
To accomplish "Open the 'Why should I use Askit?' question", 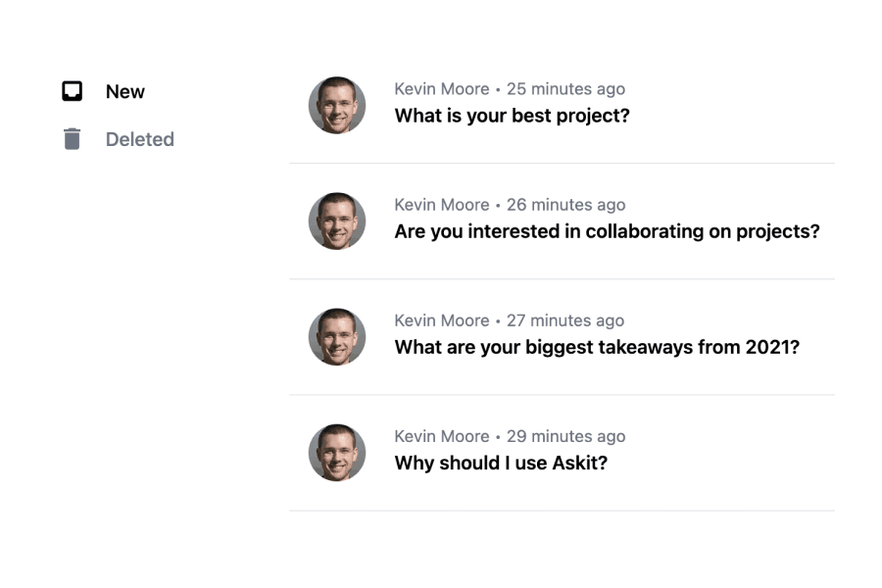I will click(x=501, y=463).
